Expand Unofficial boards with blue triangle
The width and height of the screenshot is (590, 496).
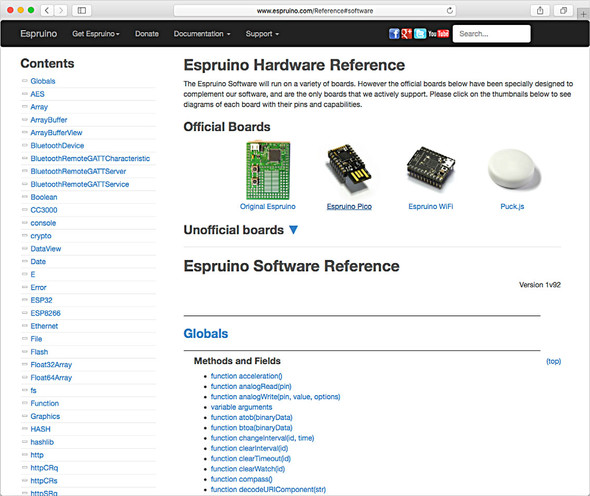[x=293, y=230]
